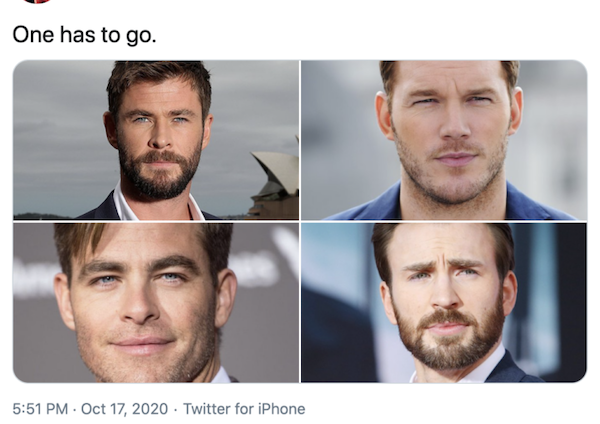600x424 pixels.
Task: Open the photo with Opera House background
Action: (x=156, y=140)
